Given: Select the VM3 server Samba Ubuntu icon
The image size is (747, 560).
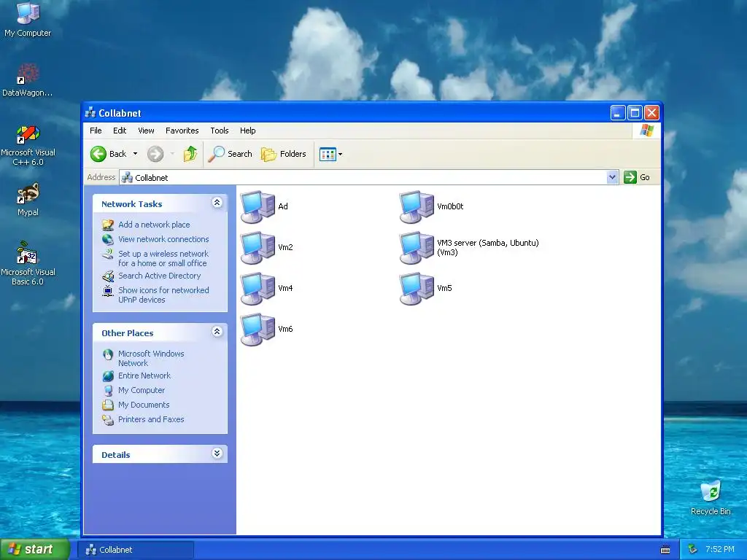Looking at the screenshot, I should coord(417,248).
